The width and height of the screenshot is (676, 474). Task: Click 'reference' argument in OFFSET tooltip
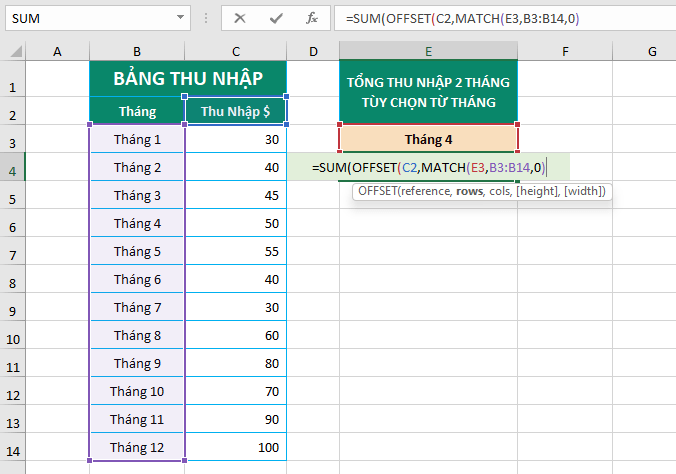coord(426,191)
